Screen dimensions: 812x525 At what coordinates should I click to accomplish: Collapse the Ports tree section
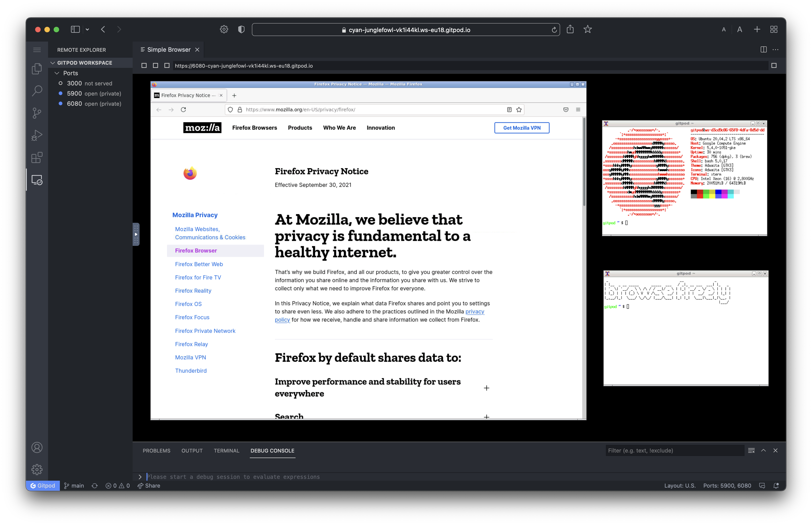click(57, 73)
